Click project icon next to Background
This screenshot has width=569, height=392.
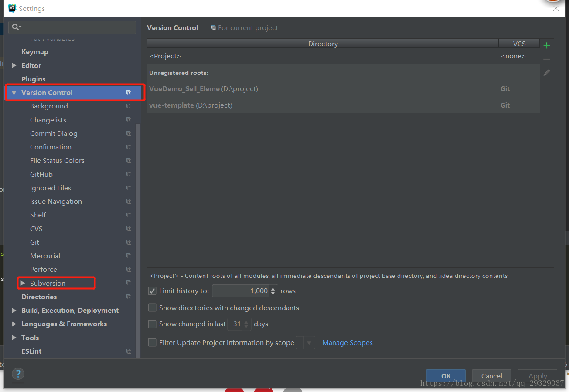pos(129,106)
